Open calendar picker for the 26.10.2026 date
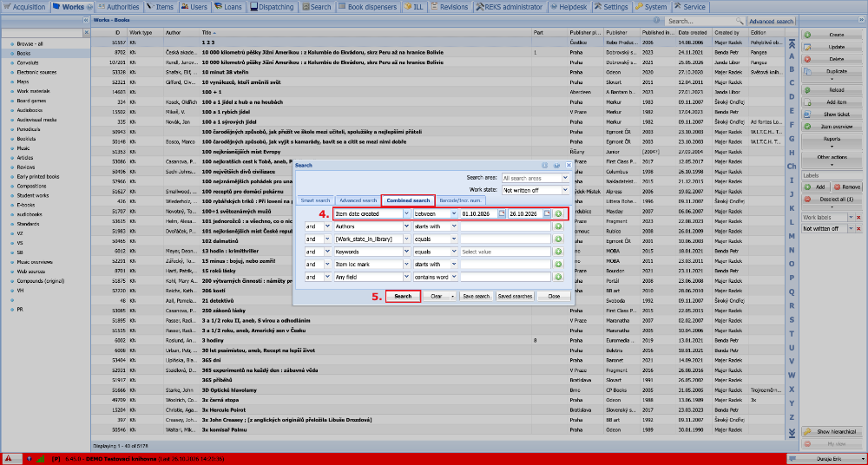Screen dimensions: 868x465 548,213
